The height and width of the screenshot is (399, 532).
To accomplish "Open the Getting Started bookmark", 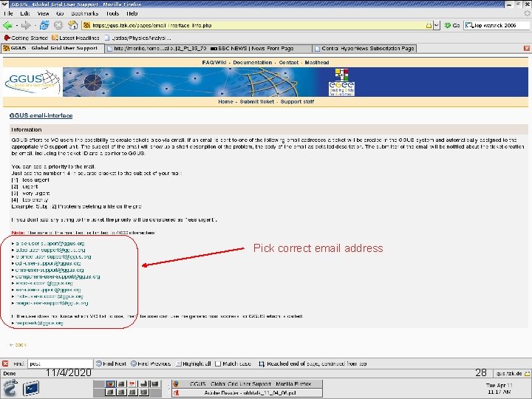I will [26, 38].
